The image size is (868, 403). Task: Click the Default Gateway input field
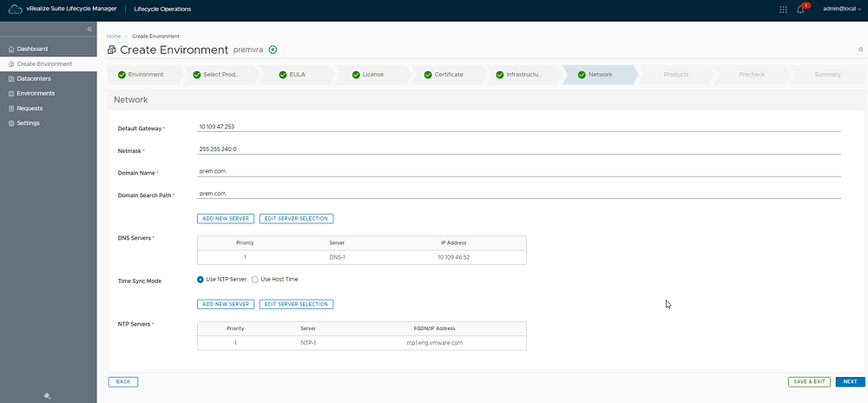click(x=519, y=127)
